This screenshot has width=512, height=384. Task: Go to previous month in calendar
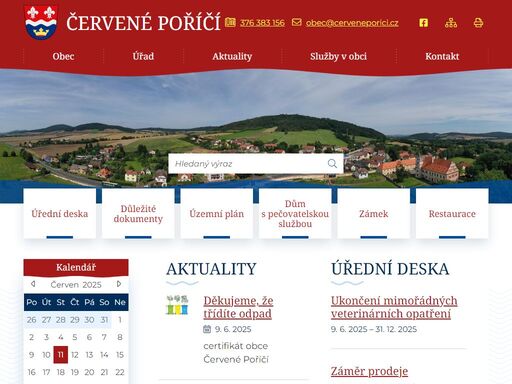click(33, 284)
